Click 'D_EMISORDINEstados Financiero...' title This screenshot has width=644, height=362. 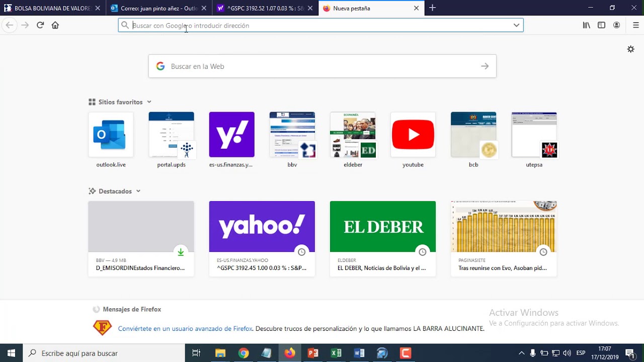tap(140, 268)
